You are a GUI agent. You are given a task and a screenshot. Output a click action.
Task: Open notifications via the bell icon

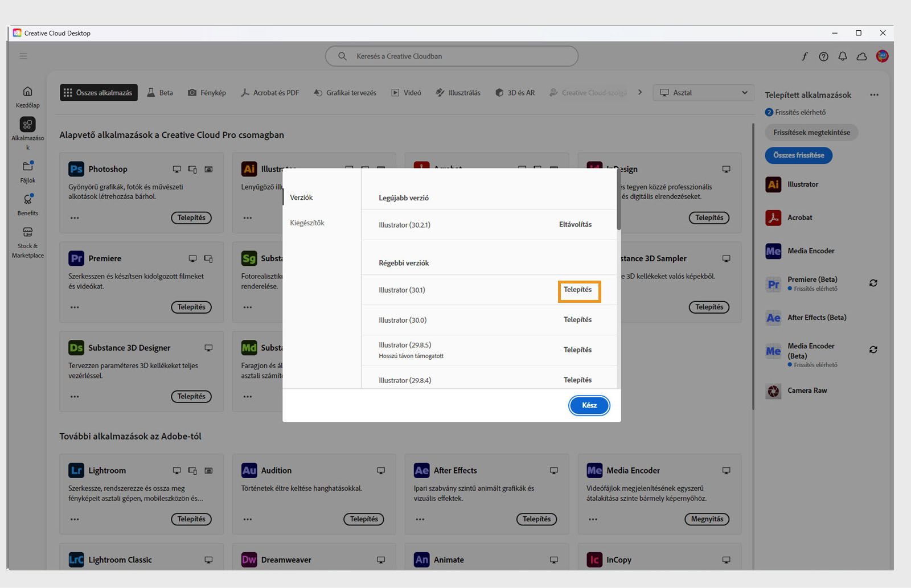click(842, 56)
